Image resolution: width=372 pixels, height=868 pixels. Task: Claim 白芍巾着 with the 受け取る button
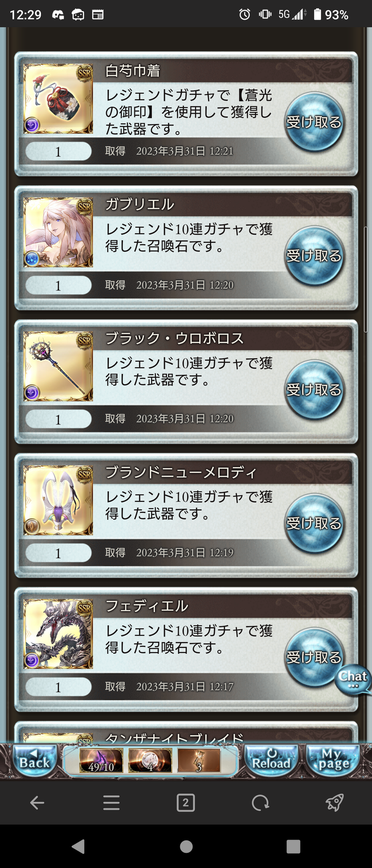click(314, 122)
